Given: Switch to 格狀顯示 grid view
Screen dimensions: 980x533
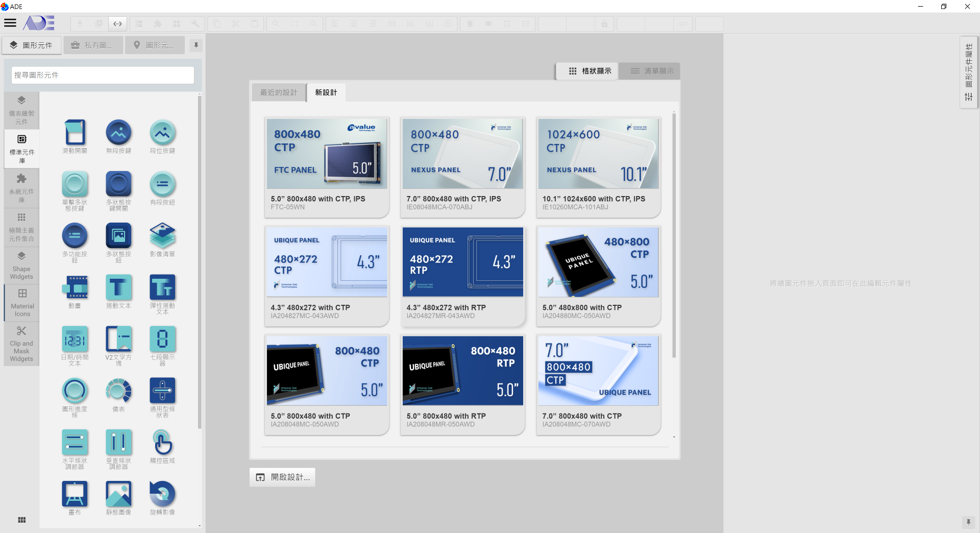Looking at the screenshot, I should click(x=587, y=71).
